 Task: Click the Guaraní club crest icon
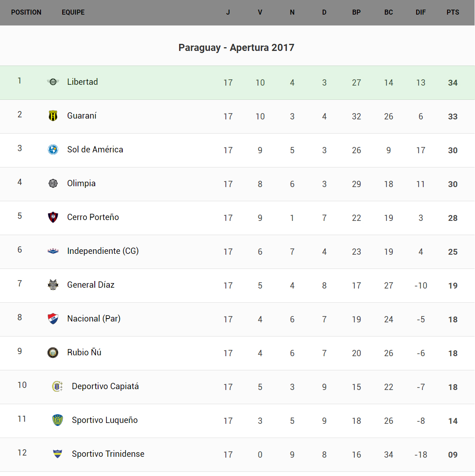click(53, 116)
